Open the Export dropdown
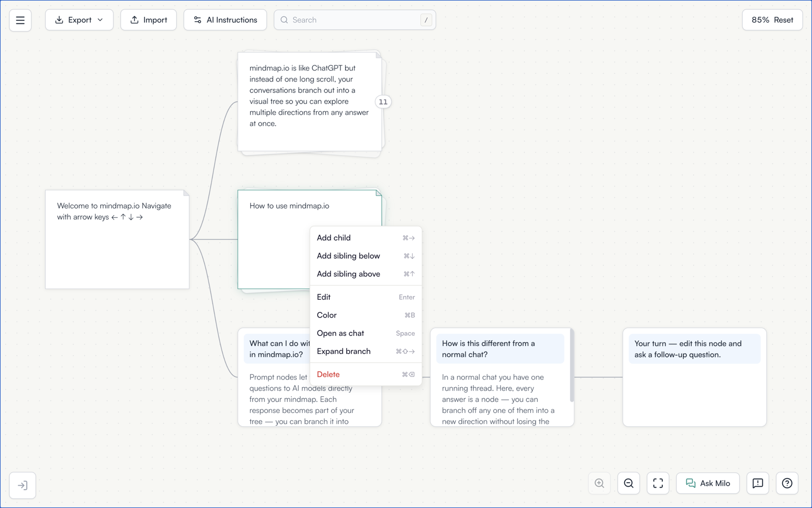This screenshot has height=508, width=812. (79, 20)
